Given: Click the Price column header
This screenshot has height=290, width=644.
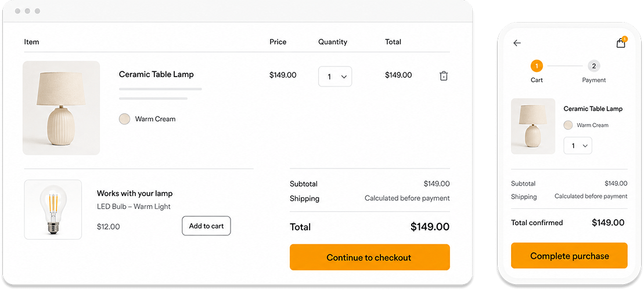Looking at the screenshot, I should [x=278, y=42].
